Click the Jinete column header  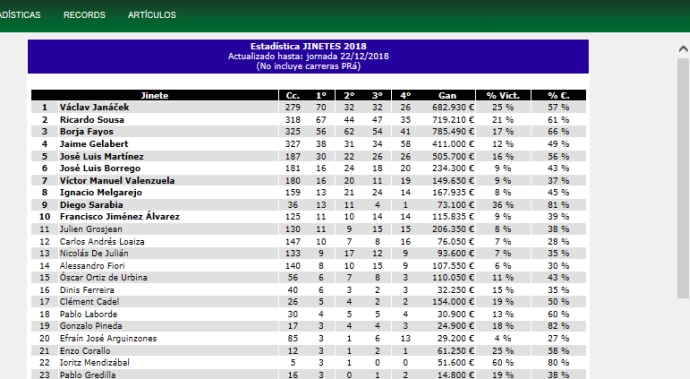click(x=154, y=95)
